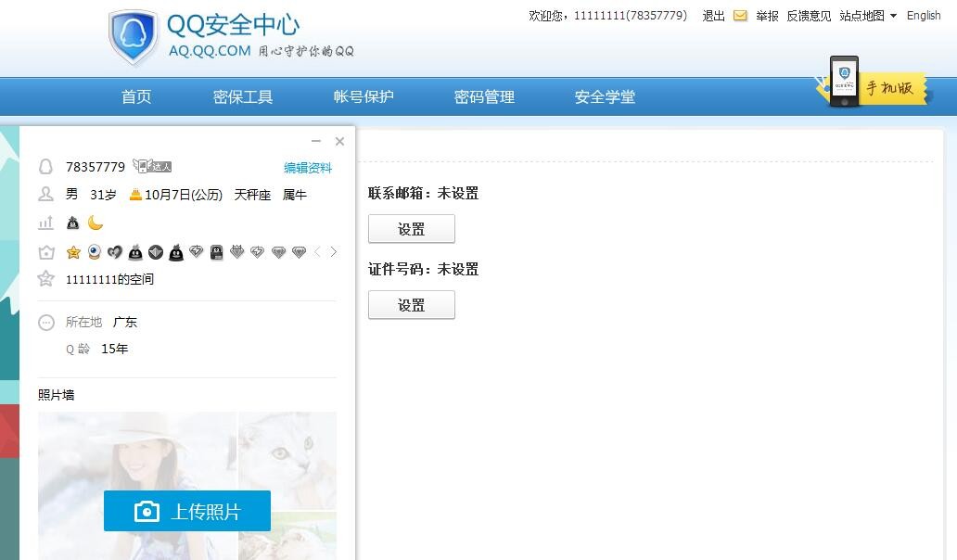Open the 11111111的空间 link
957x560 pixels.
109,279
